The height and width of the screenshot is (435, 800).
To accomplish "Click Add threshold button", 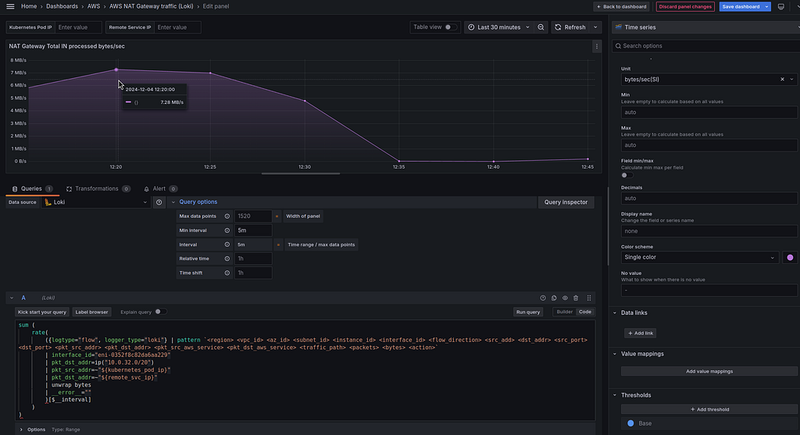I will pyautogui.click(x=709, y=410).
